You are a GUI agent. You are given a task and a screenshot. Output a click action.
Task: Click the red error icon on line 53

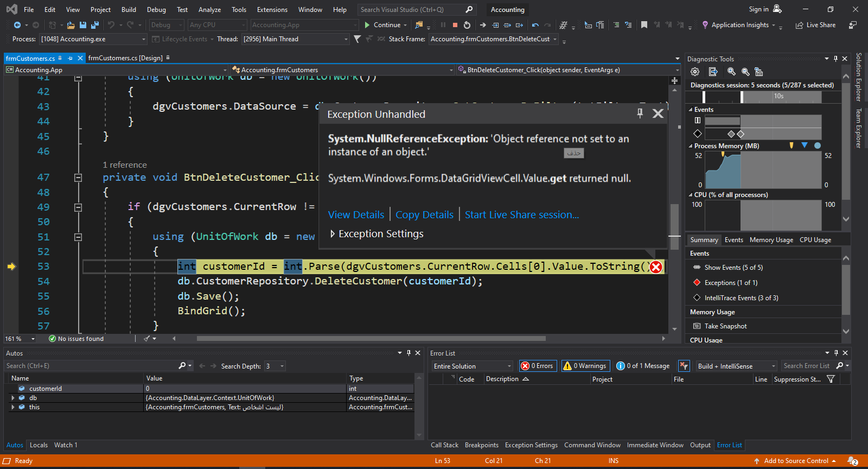point(656,267)
